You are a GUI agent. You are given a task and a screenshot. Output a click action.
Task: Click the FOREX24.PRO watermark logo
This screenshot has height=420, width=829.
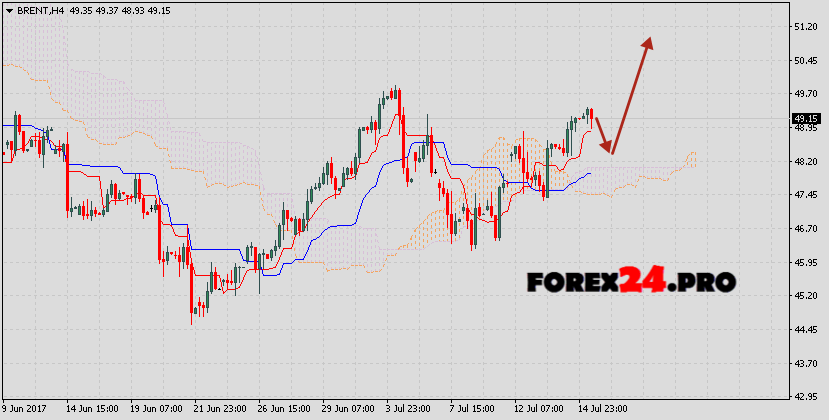point(631,282)
